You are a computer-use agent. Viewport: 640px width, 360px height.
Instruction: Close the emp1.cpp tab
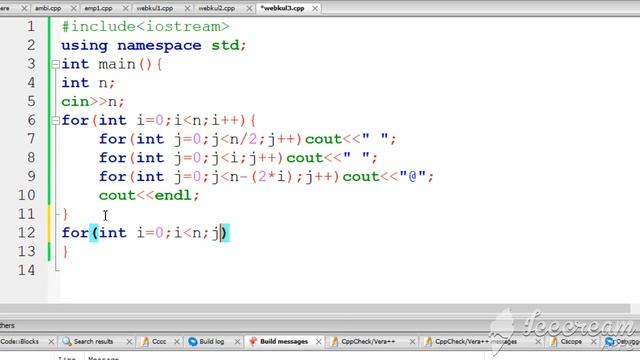tap(125, 8)
